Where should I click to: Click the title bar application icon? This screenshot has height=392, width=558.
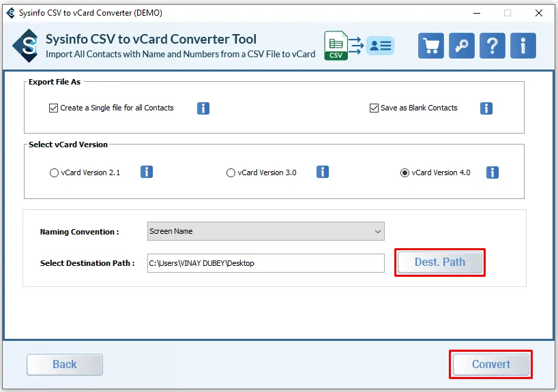[11, 13]
